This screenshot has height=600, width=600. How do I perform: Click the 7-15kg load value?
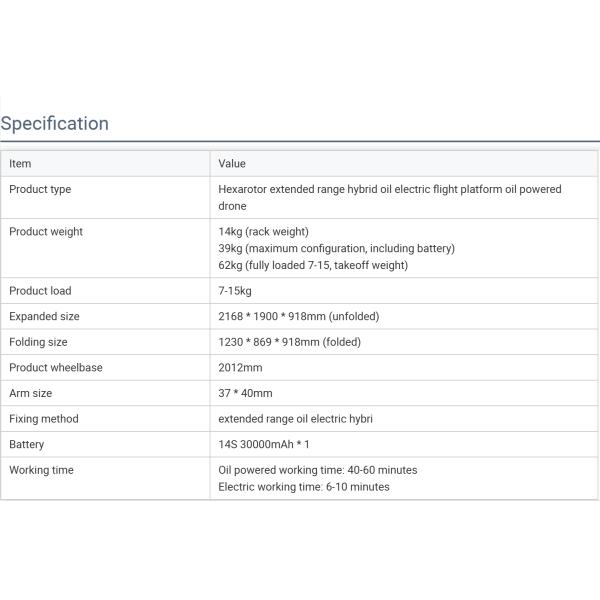235,291
